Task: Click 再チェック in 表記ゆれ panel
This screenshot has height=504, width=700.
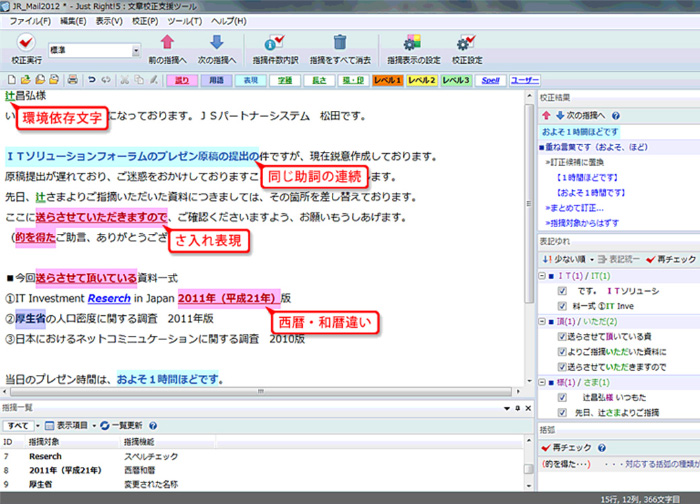Action: point(671,259)
